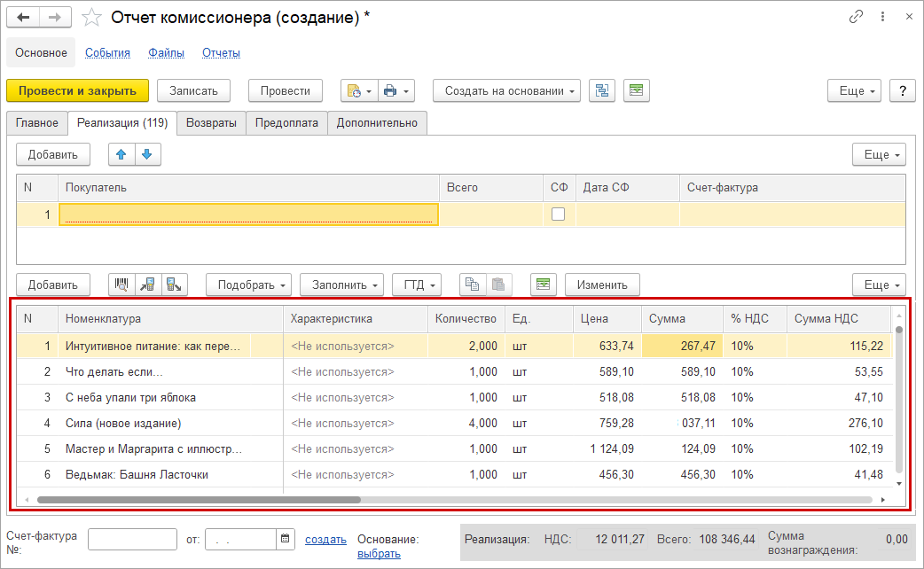Add report to favorites with star icon

click(x=91, y=17)
